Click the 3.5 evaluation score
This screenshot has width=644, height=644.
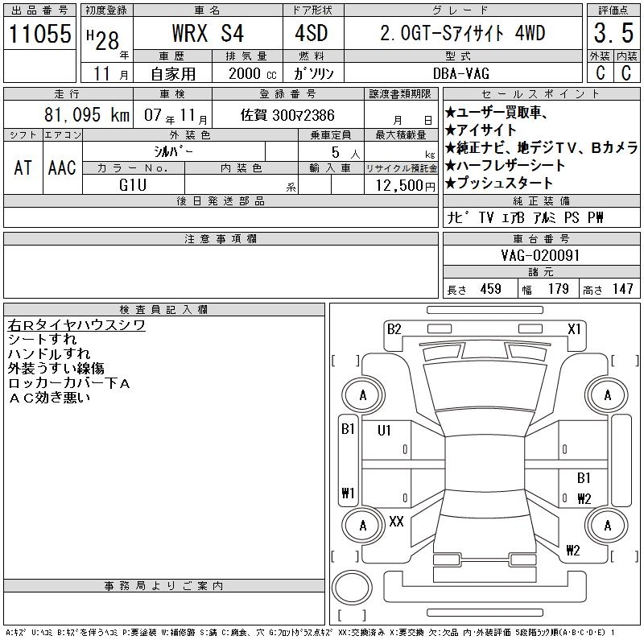point(611,34)
